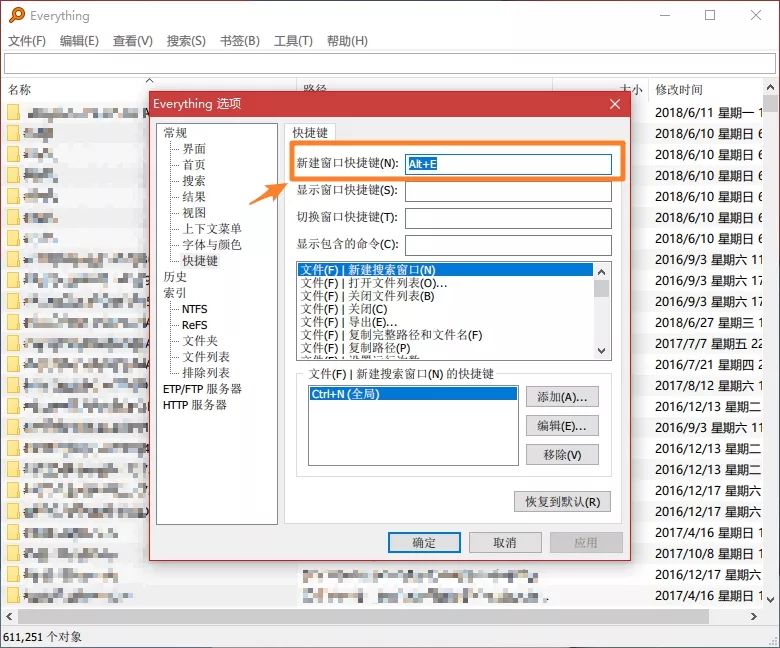The height and width of the screenshot is (648, 780).
Task: Select the 快捷键 tab
Action: coord(310,132)
